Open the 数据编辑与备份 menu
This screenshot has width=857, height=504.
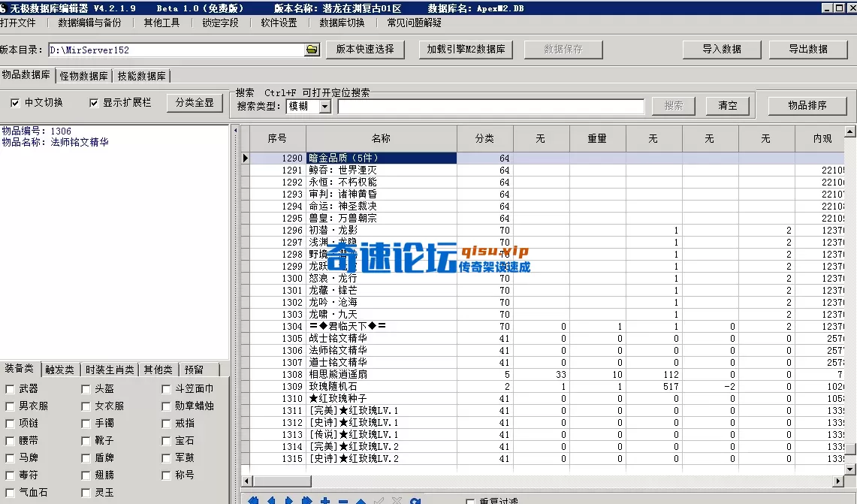tap(89, 23)
